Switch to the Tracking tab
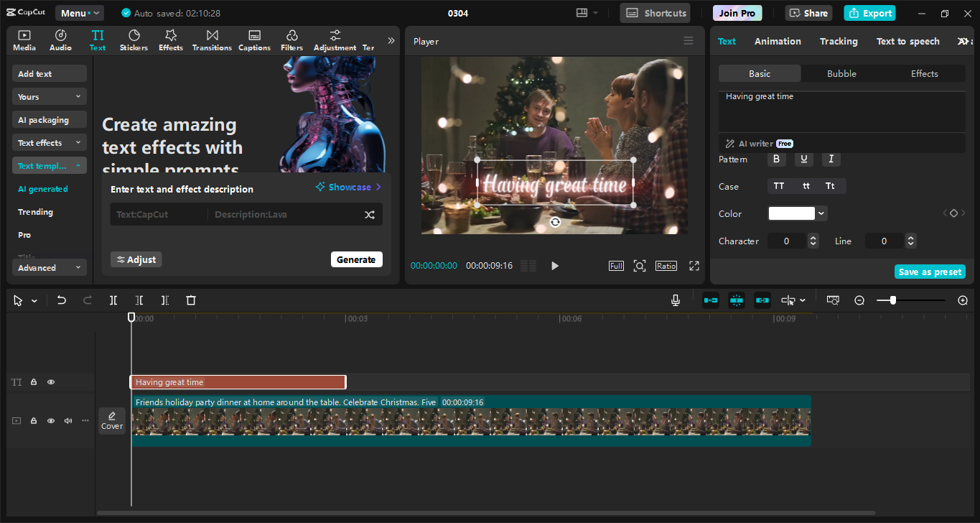Screen dimensions: 980x523 tap(839, 41)
